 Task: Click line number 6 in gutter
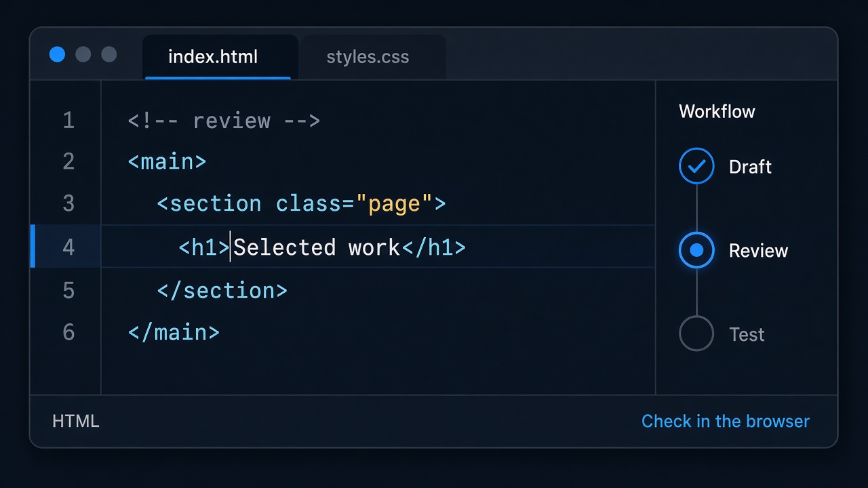pyautogui.click(x=68, y=332)
